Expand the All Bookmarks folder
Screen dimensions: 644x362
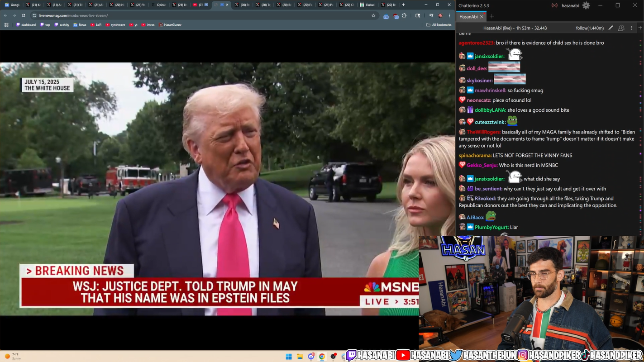(439, 25)
